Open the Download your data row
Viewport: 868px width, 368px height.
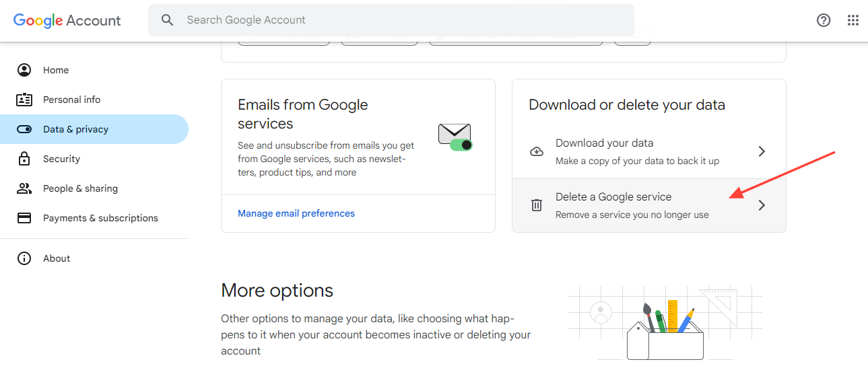649,151
